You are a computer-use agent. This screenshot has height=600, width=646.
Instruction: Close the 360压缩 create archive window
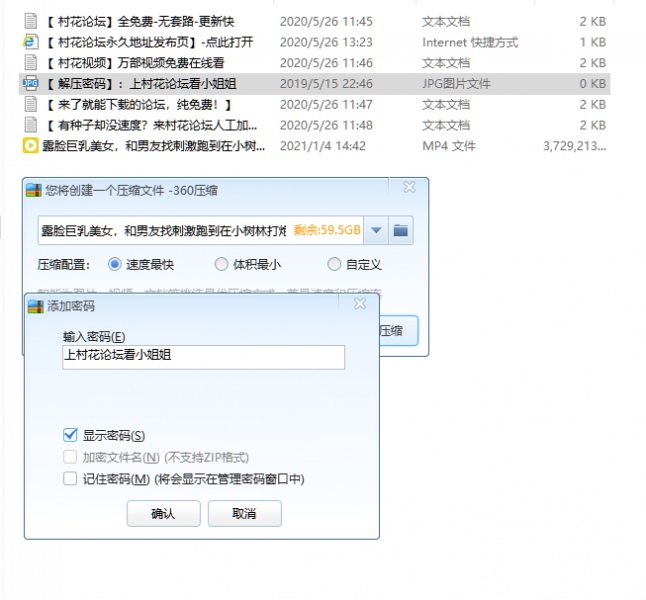pos(410,188)
